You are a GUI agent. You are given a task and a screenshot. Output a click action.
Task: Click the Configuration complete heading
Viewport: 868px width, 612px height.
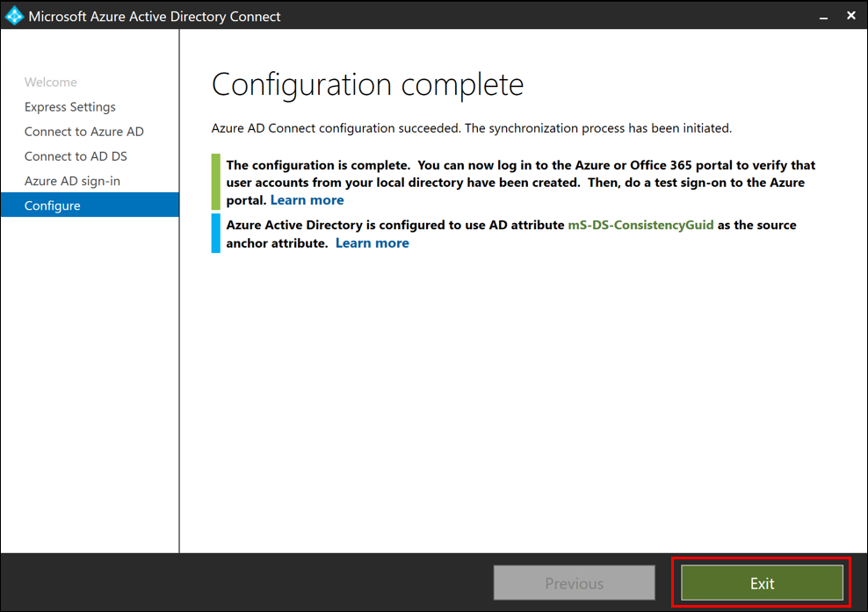(x=367, y=84)
